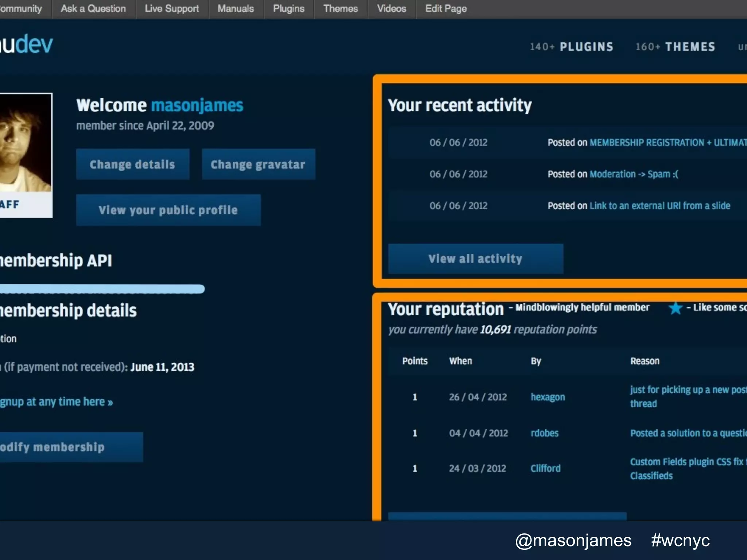Open the Moderation -> Spam :( thread link
The width and height of the screenshot is (747, 560).
(x=634, y=174)
